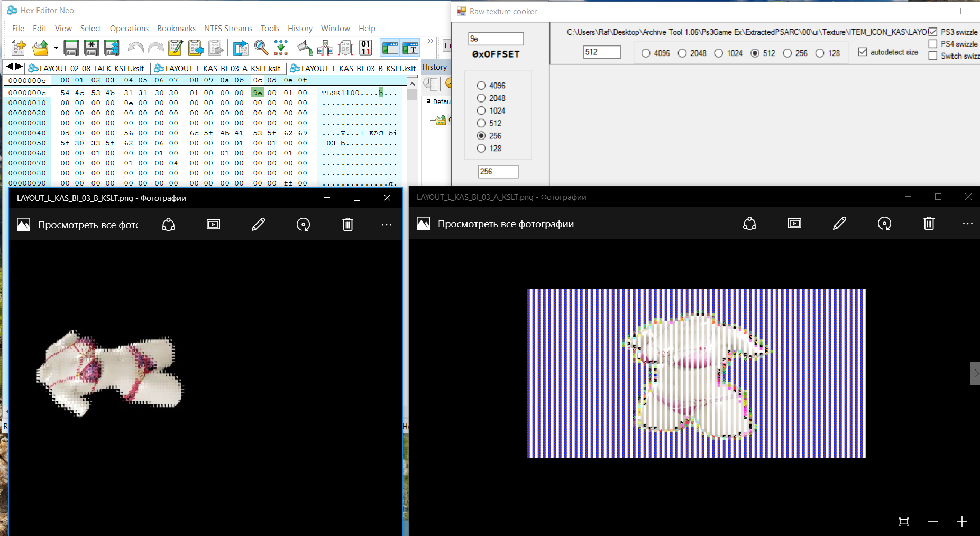Open the Bookmarks menu
980x536 pixels.
176,29
